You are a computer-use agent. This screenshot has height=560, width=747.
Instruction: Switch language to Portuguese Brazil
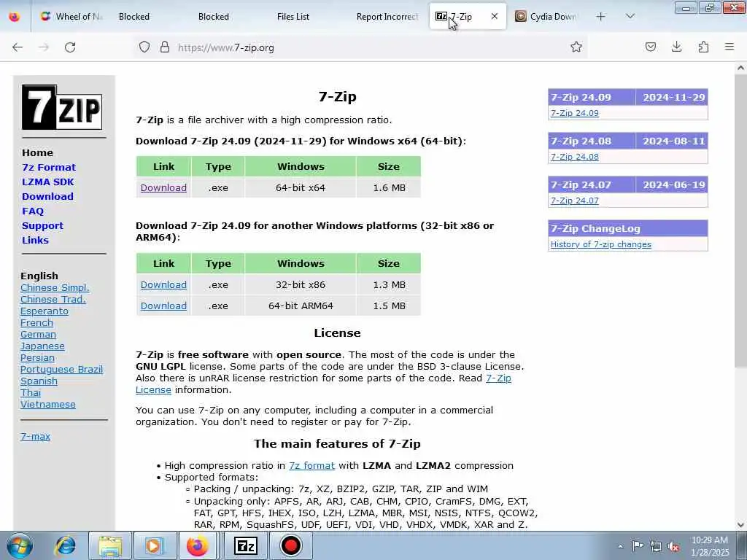pyautogui.click(x=61, y=369)
